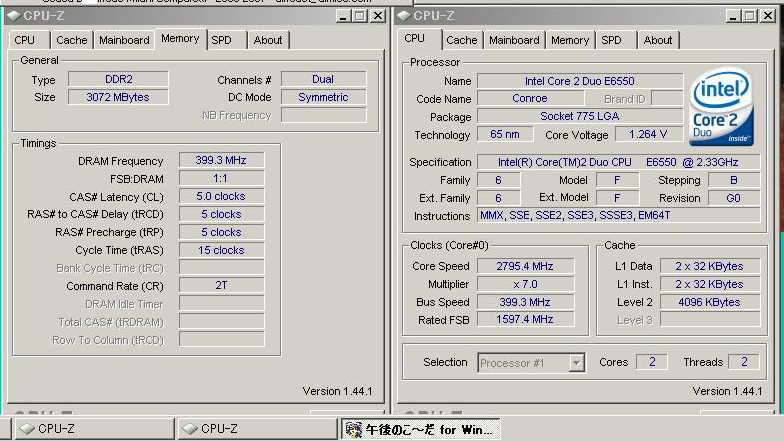Viewport: 784px width, 442px height.
Task: Go to CPU tab in the left window
Action: 25,40
